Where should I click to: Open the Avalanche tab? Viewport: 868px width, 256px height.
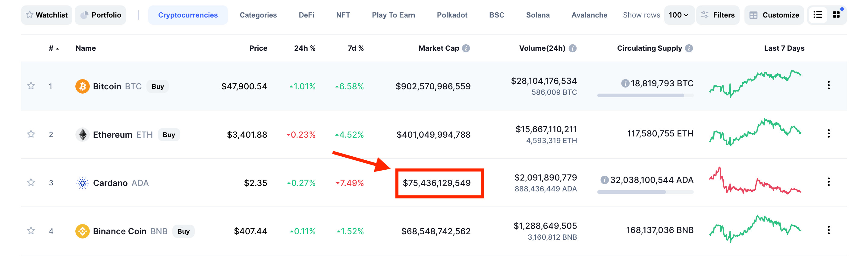[x=589, y=15]
